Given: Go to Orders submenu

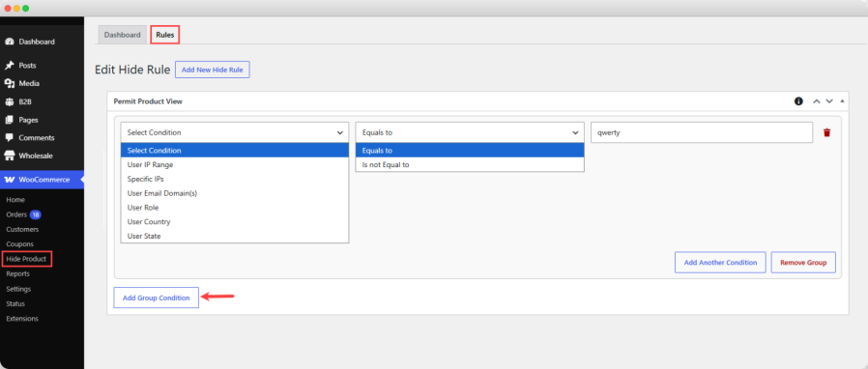Looking at the screenshot, I should [x=16, y=214].
